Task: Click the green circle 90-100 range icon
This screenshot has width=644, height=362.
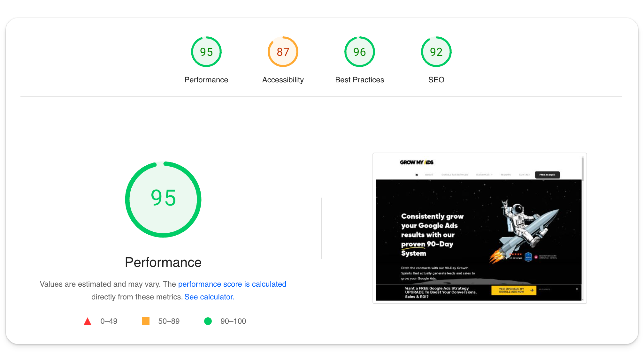Action: point(208,321)
